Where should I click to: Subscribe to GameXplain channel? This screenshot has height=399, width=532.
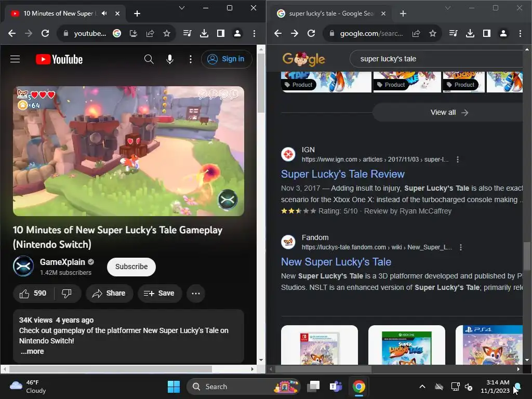[131, 267]
